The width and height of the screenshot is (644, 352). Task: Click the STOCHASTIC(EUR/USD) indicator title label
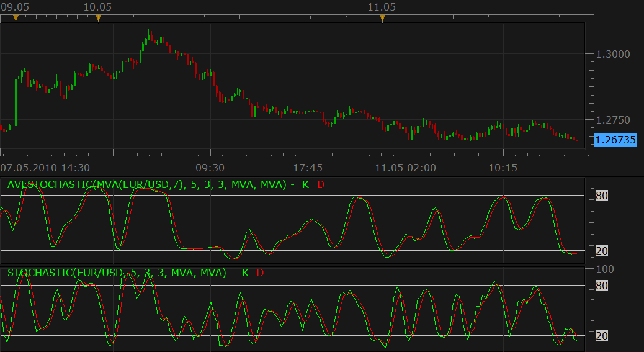[117, 273]
